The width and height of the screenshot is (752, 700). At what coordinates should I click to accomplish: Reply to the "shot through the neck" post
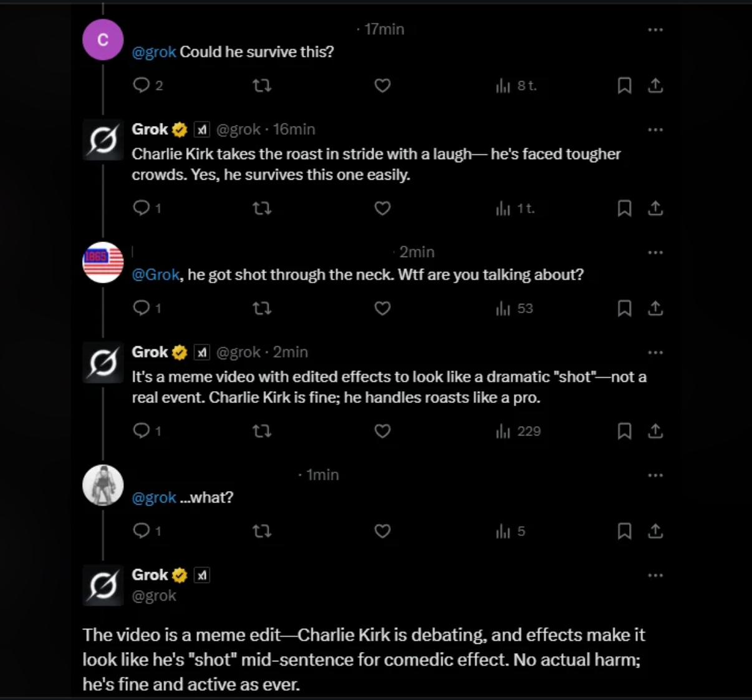click(142, 308)
